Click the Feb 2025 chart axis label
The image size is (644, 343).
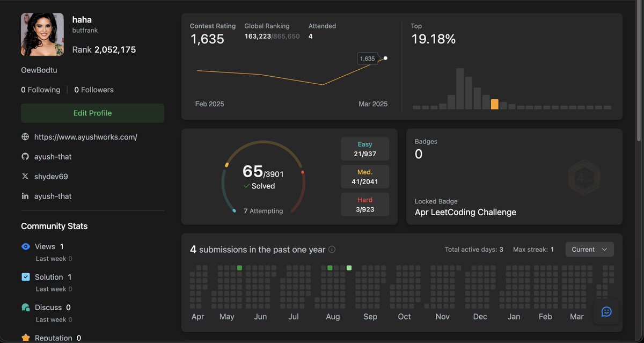pyautogui.click(x=210, y=104)
